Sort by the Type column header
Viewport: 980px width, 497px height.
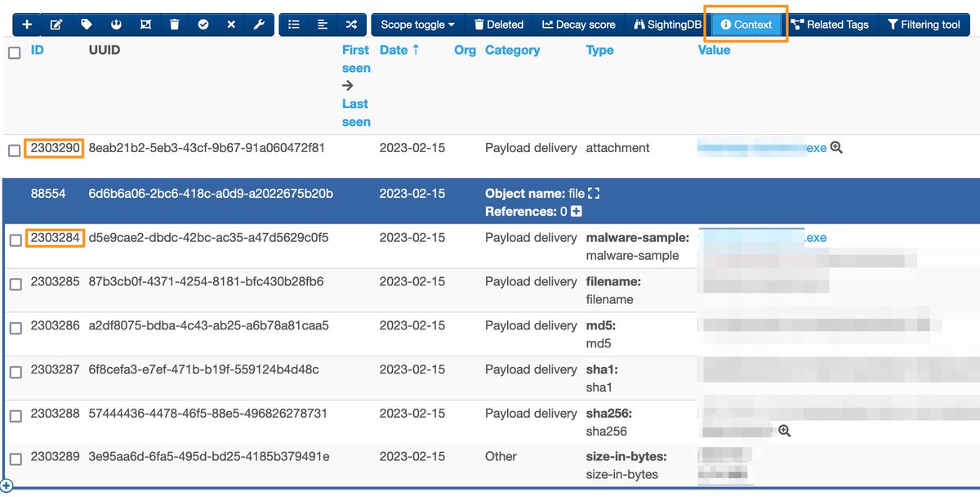coord(599,50)
